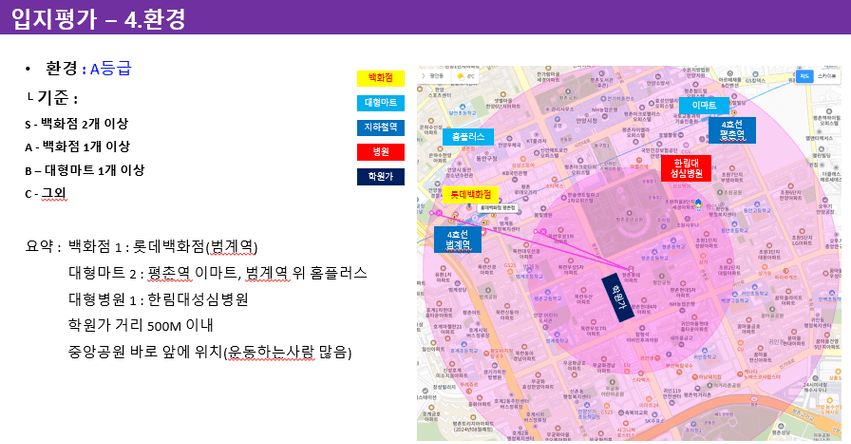851x444 pixels.
Task: Click the slide title 입지평가 – 4.환경
Action: (99, 18)
